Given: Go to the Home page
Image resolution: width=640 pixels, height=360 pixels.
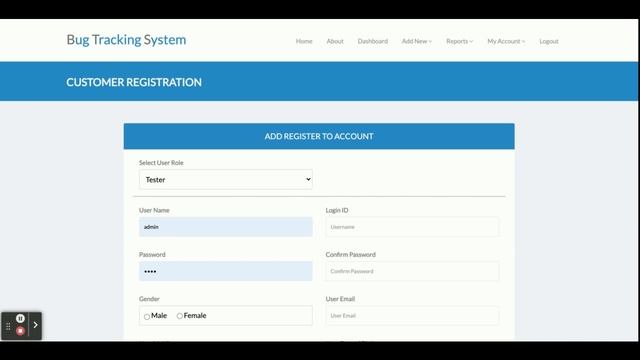Looking at the screenshot, I should (x=304, y=41).
